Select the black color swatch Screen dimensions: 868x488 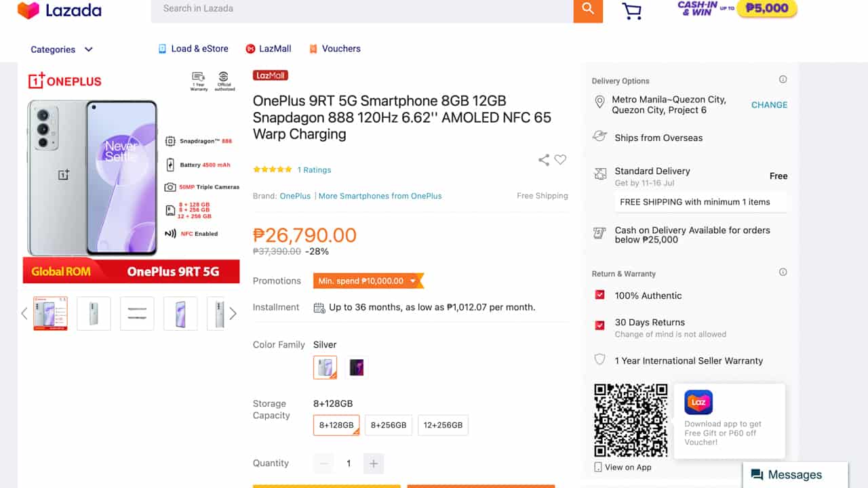point(357,367)
